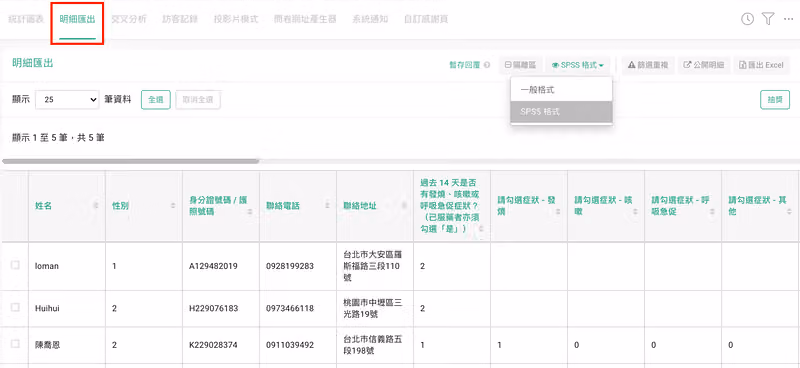
Task: Tick the checkbox for row 陳喬恩
Action: pos(15,344)
